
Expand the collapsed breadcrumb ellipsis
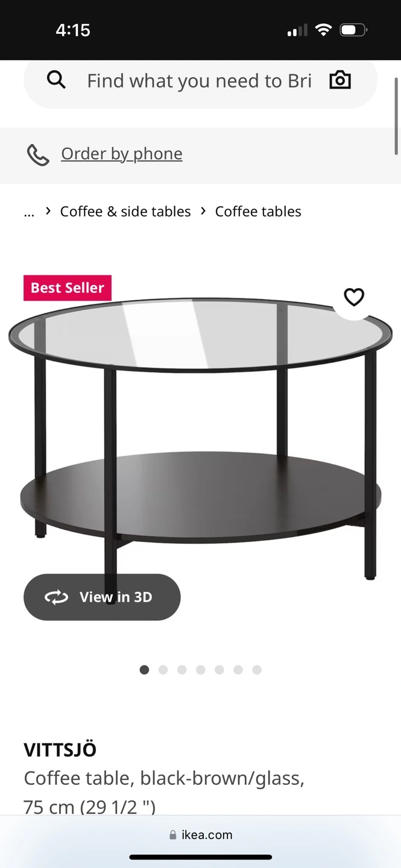click(x=29, y=212)
